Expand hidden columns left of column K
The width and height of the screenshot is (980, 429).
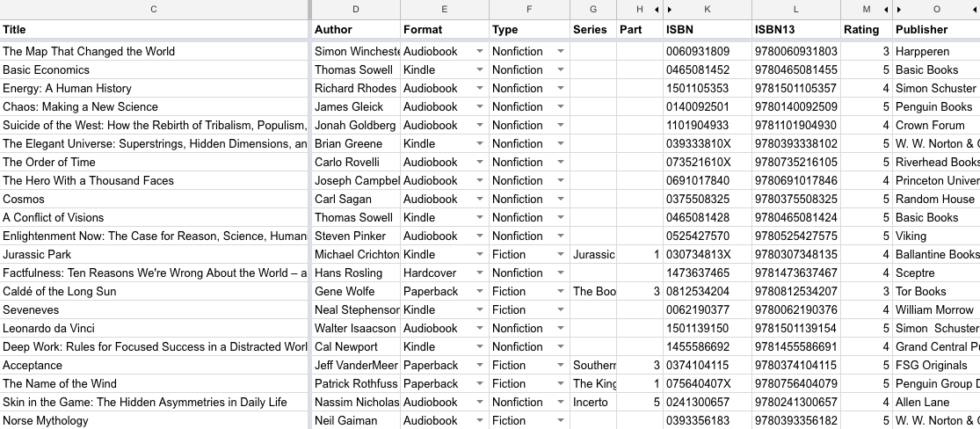point(670,10)
